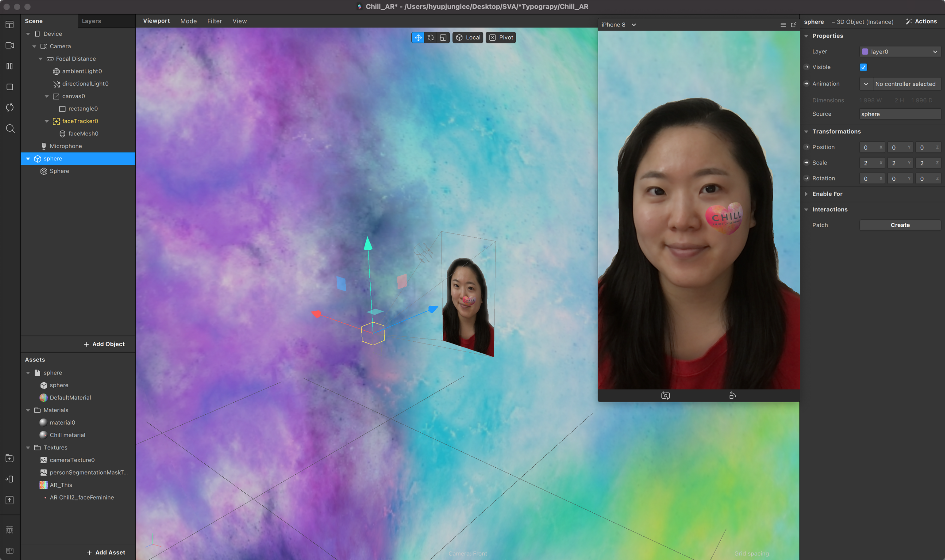Select the Rotate manipulator tool
This screenshot has height=560, width=945.
(431, 37)
